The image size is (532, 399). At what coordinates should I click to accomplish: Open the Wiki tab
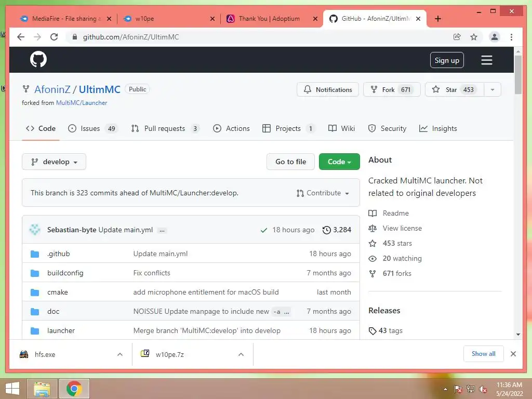click(342, 129)
